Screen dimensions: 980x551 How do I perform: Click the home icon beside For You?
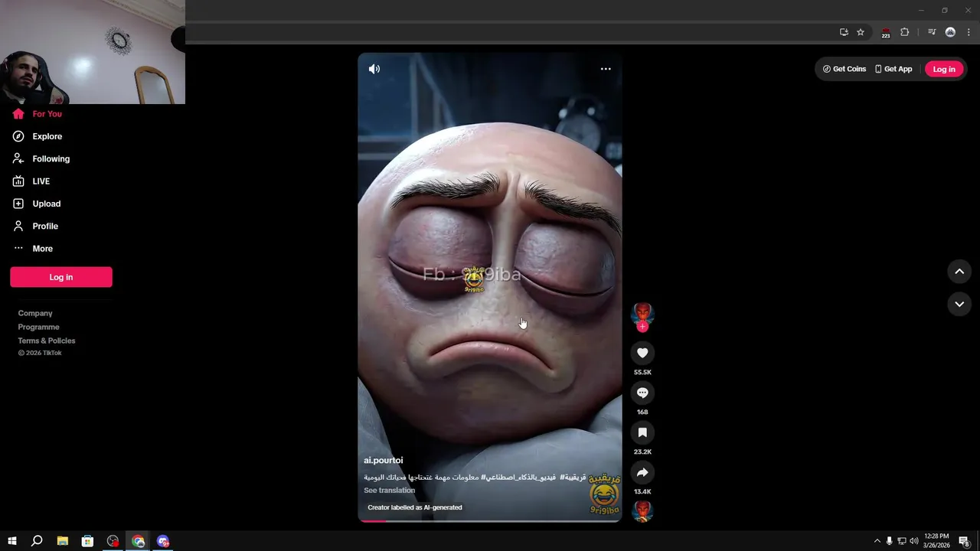click(18, 114)
